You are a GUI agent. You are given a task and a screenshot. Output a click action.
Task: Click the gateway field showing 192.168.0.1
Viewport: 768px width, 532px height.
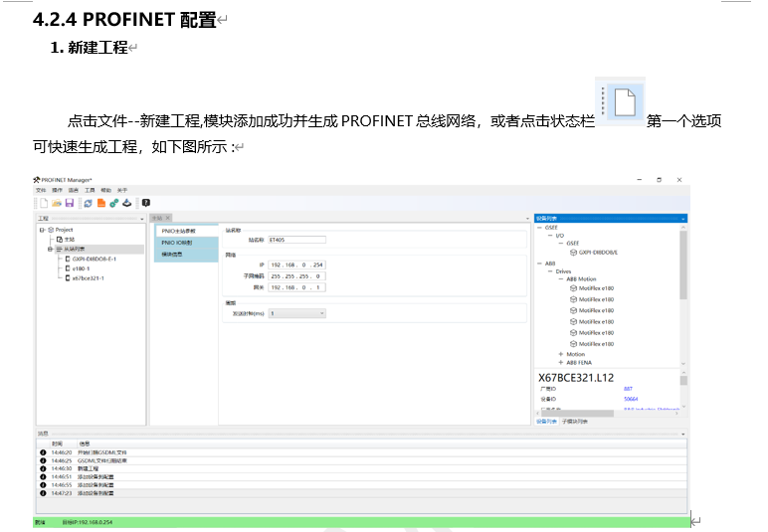click(296, 287)
